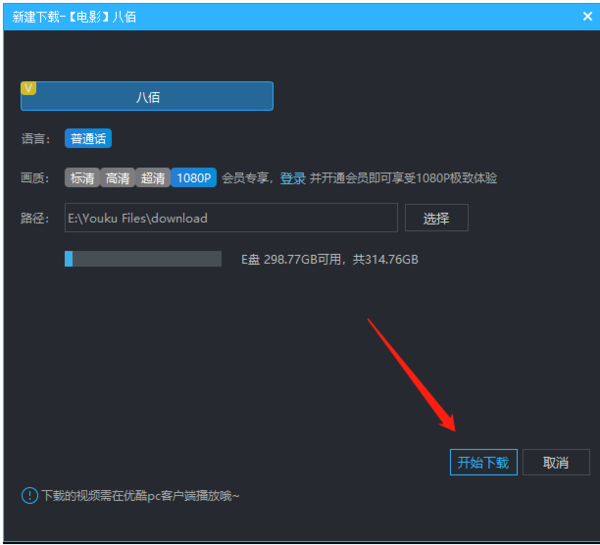
Task: Click disk info text E盘 298.77GB可用
Action: (x=291, y=259)
